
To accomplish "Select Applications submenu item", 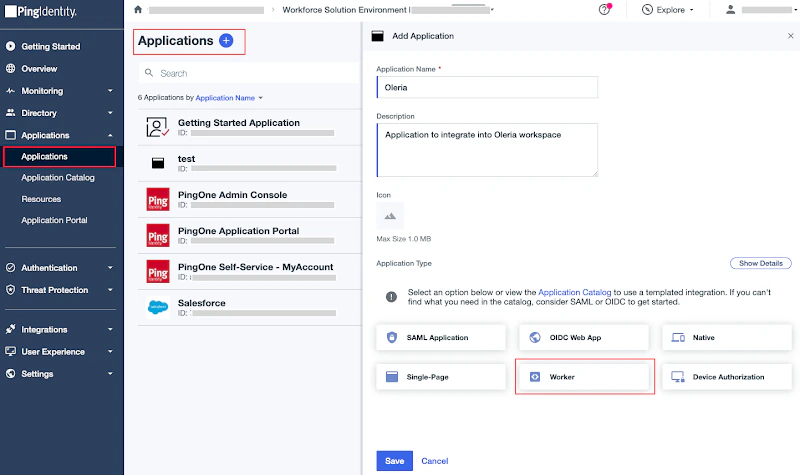I will click(x=59, y=157).
